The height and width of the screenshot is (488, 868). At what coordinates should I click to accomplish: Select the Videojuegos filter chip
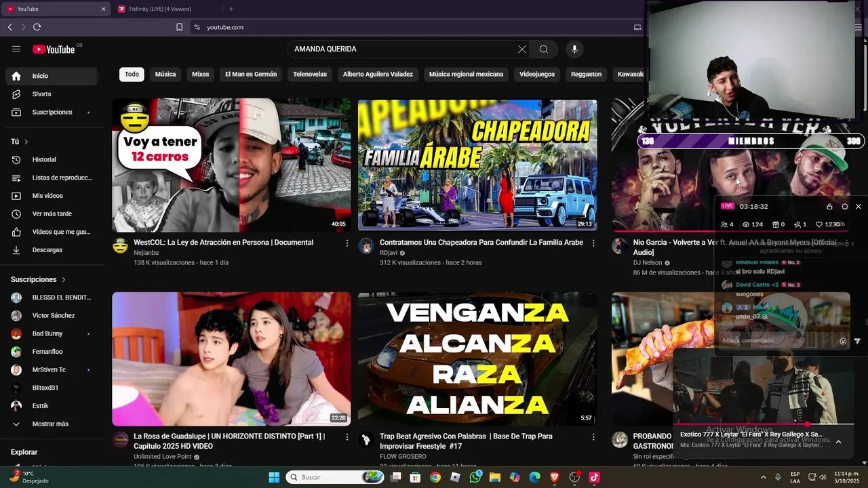coord(537,74)
